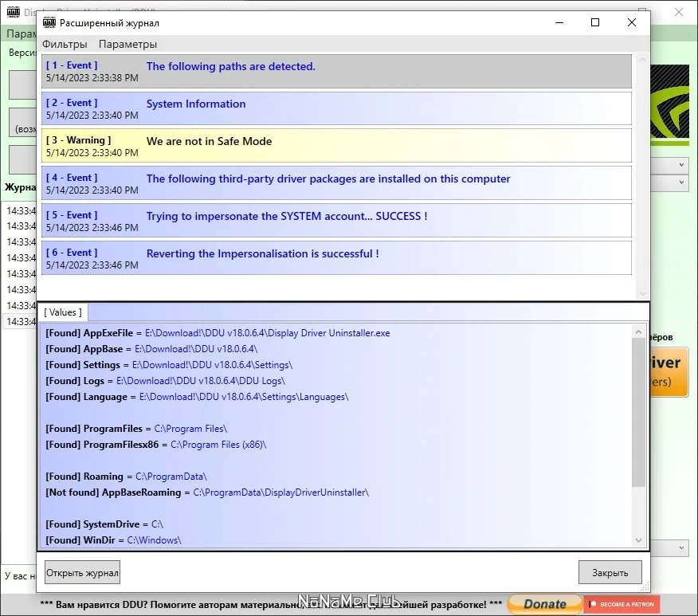This screenshot has height=616, width=698.
Task: Click the NVIDIA logo in DDU window
Action: coord(670,104)
